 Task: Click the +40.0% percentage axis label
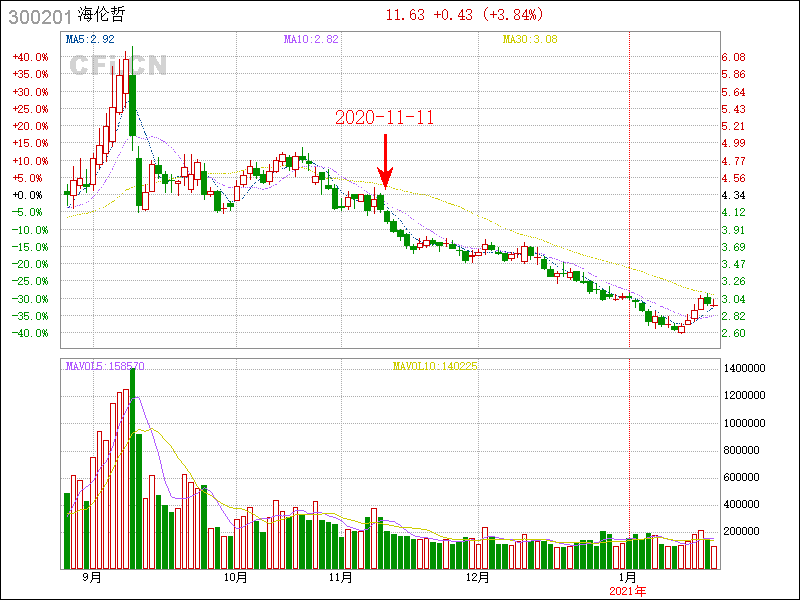point(30,57)
